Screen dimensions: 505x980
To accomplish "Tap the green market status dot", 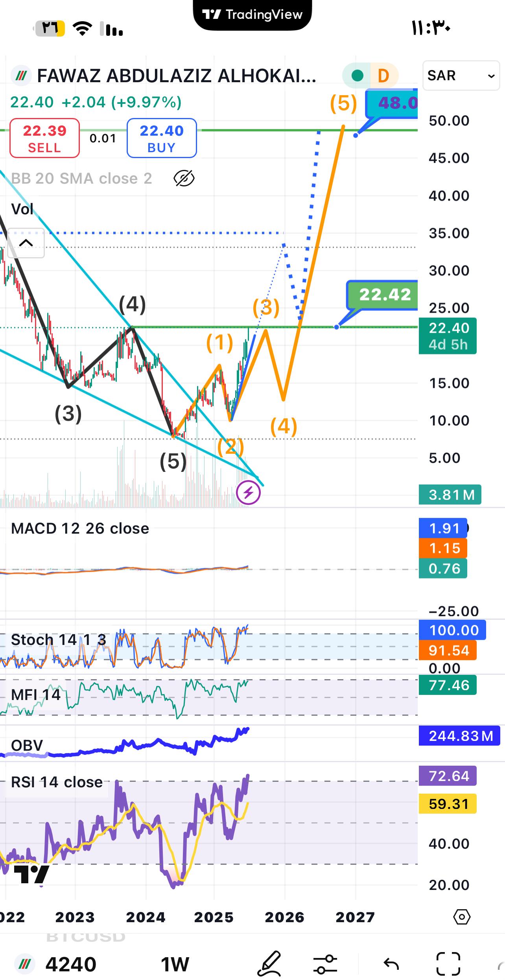I will point(357,76).
